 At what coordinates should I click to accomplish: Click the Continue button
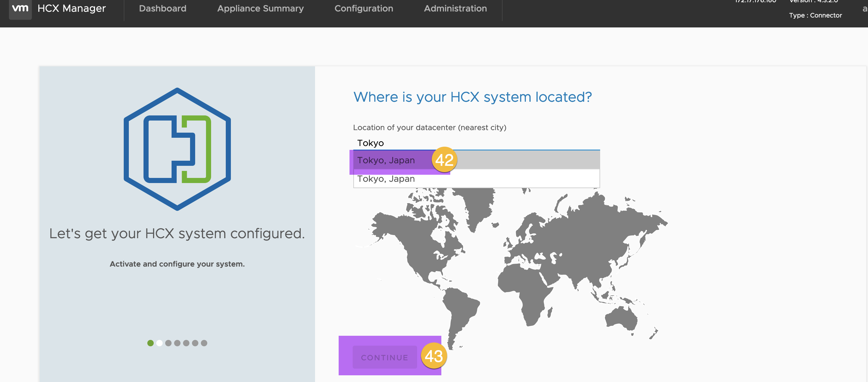pyautogui.click(x=385, y=356)
